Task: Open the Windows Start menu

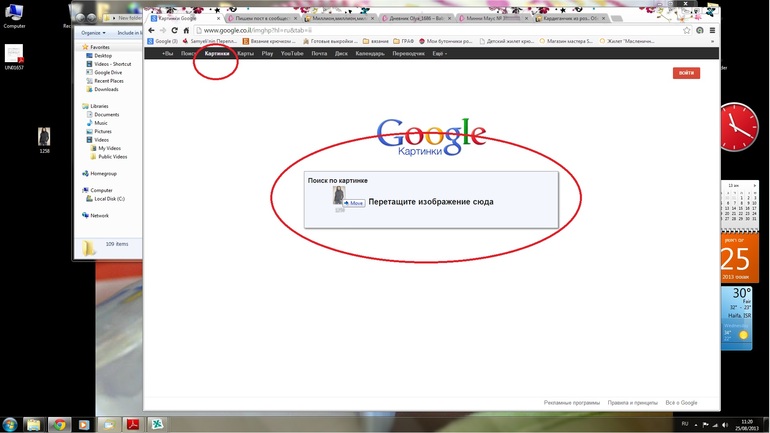Action: (x=10, y=424)
